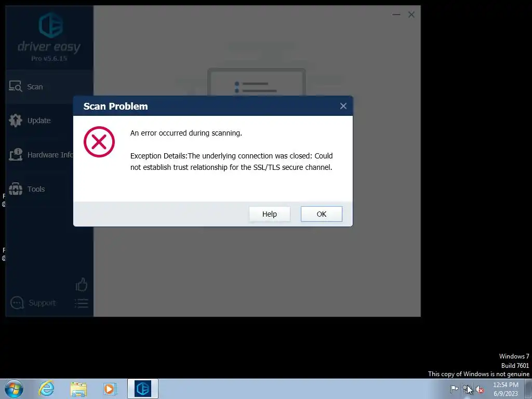
Task: Open the Tools toolbox icon
Action: (x=15, y=189)
